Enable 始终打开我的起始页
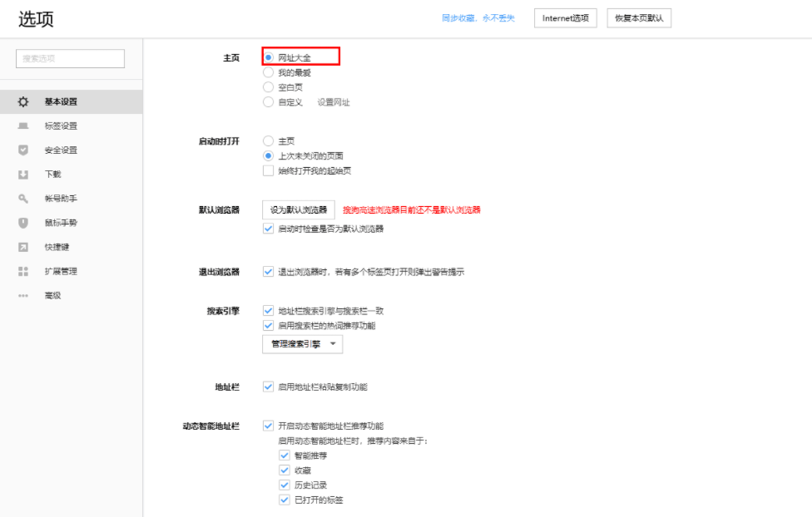 pyautogui.click(x=268, y=170)
